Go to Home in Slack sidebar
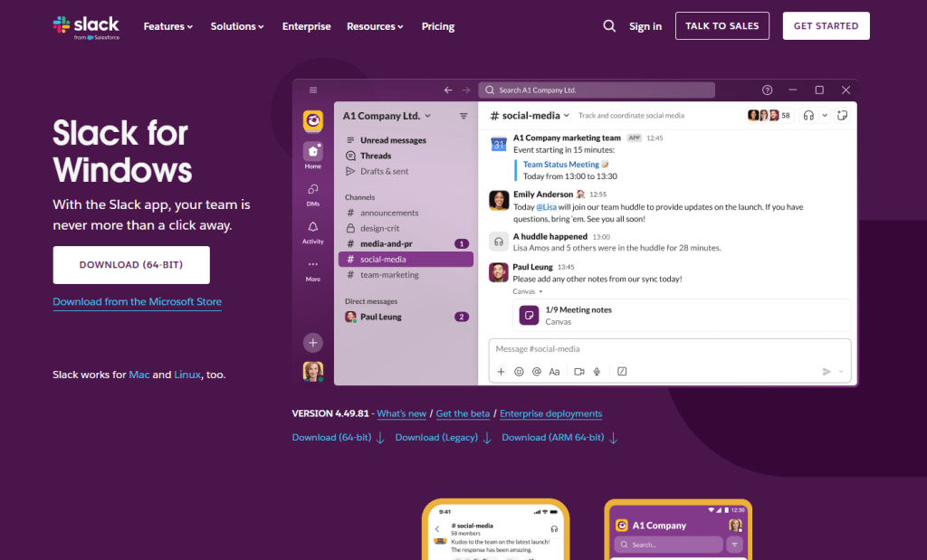Screen dimensions: 927x560 313,156
